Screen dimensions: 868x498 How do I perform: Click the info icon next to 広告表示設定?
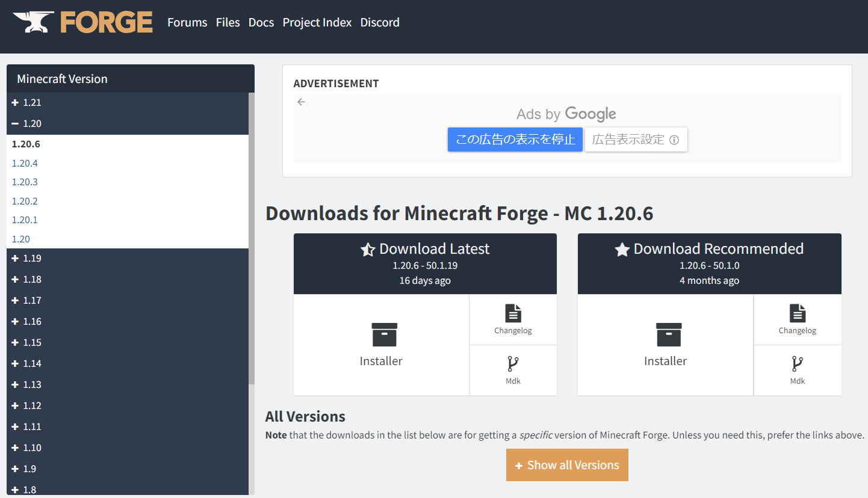[674, 140]
